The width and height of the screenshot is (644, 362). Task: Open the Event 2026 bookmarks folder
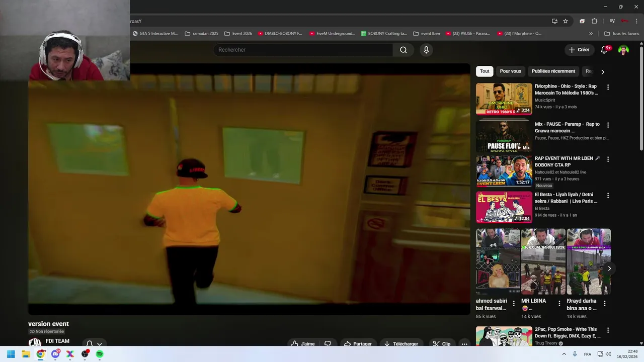tap(238, 34)
